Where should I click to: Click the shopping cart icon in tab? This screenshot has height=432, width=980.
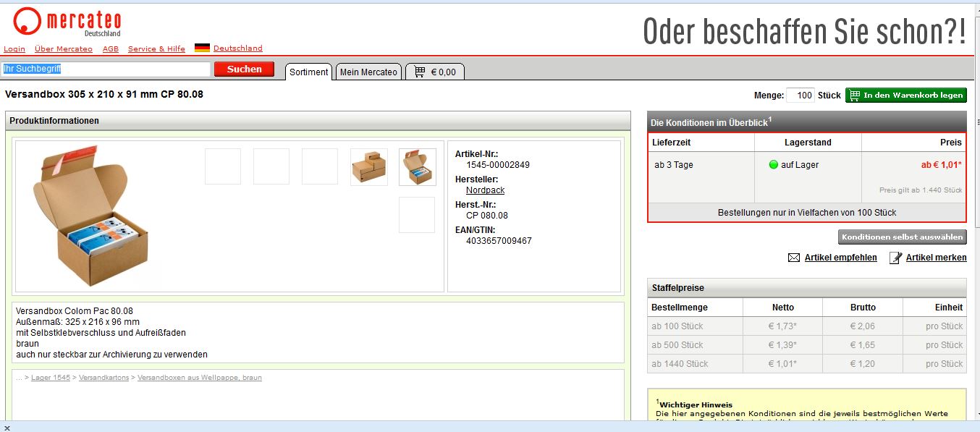pyautogui.click(x=419, y=72)
